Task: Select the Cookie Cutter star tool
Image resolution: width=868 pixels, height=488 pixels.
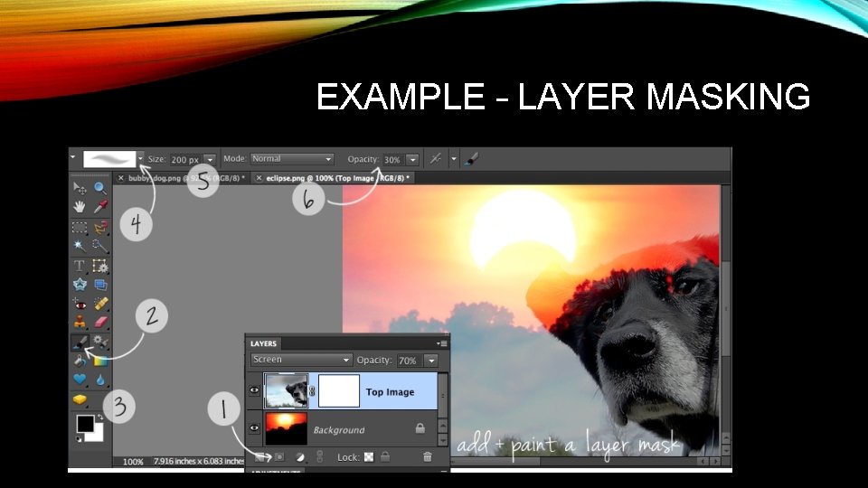Action: click(80, 285)
